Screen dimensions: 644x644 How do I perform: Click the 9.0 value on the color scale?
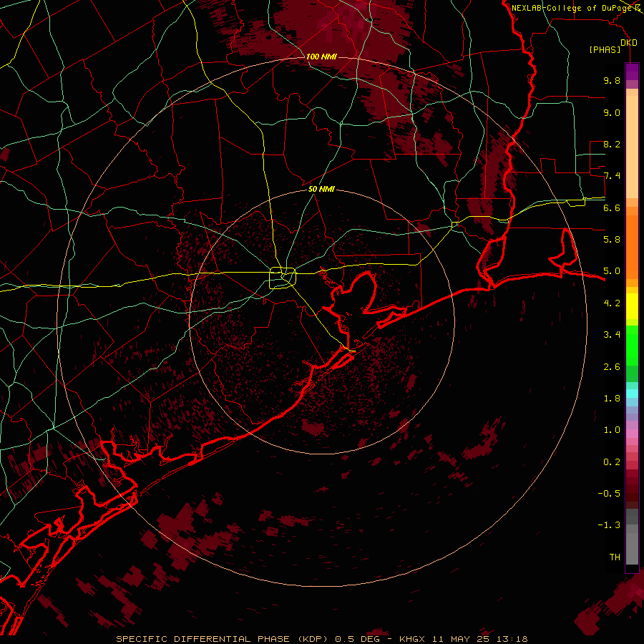pos(612,112)
